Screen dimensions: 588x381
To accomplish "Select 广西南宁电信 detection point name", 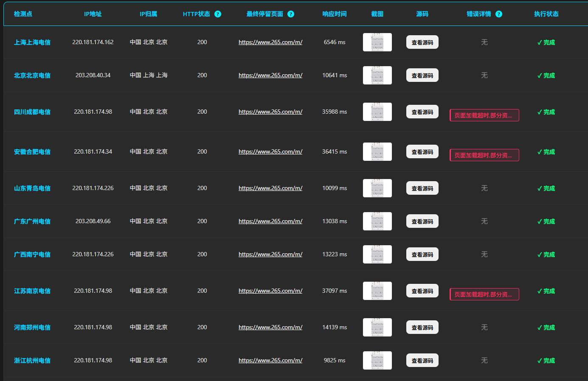I will tap(32, 255).
